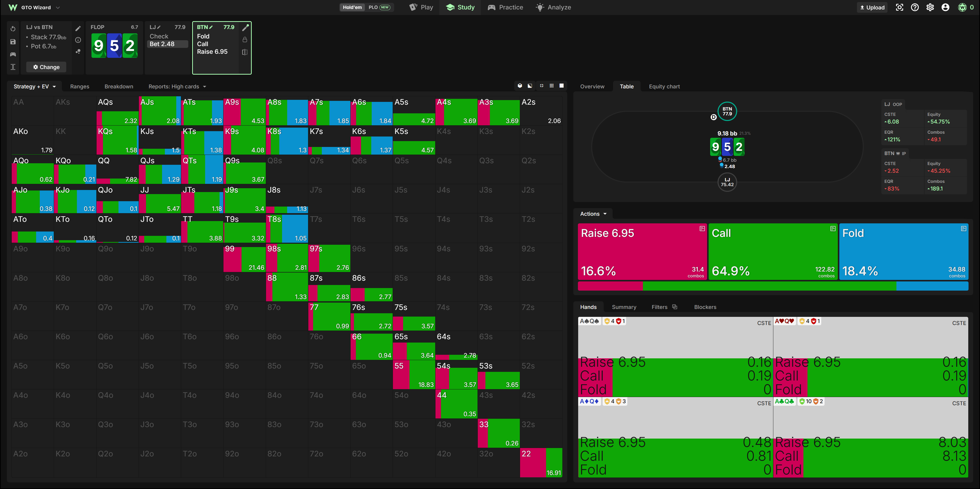Viewport: 980px width, 489px height.
Task: Open help via question mark icon
Action: (915, 7)
